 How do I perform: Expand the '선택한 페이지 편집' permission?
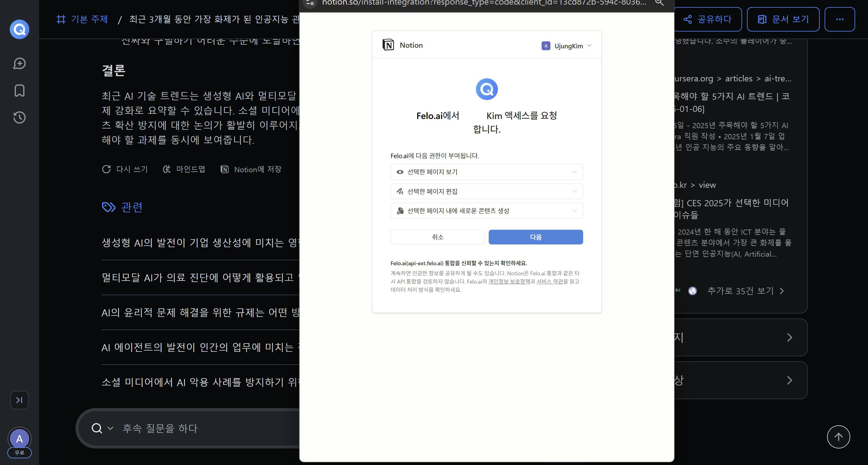tap(486, 192)
